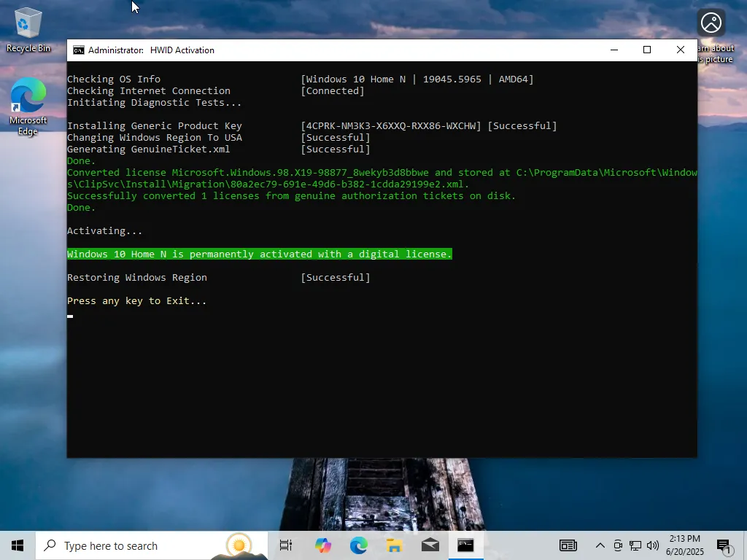Image resolution: width=747 pixels, height=560 pixels.
Task: Open the network status tray icon
Action: coord(635,545)
